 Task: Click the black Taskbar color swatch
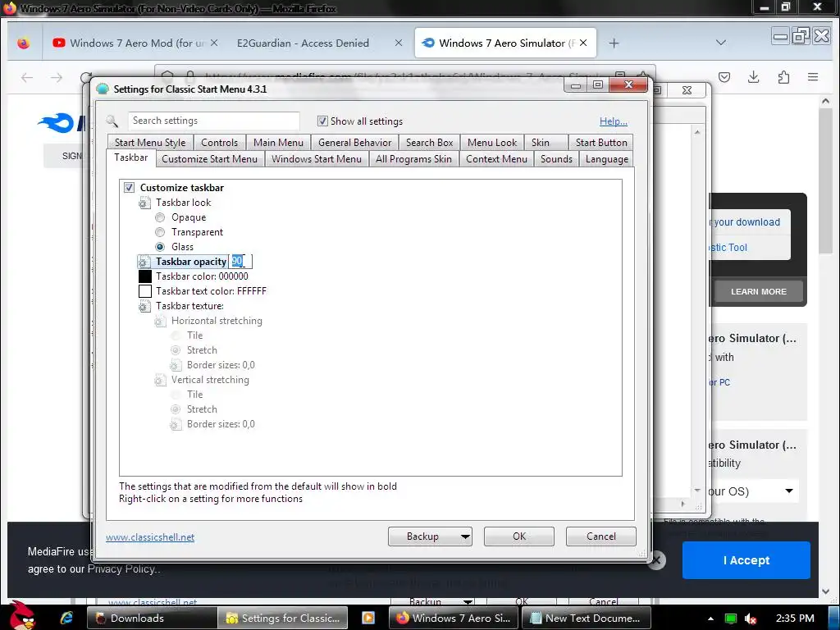[145, 276]
